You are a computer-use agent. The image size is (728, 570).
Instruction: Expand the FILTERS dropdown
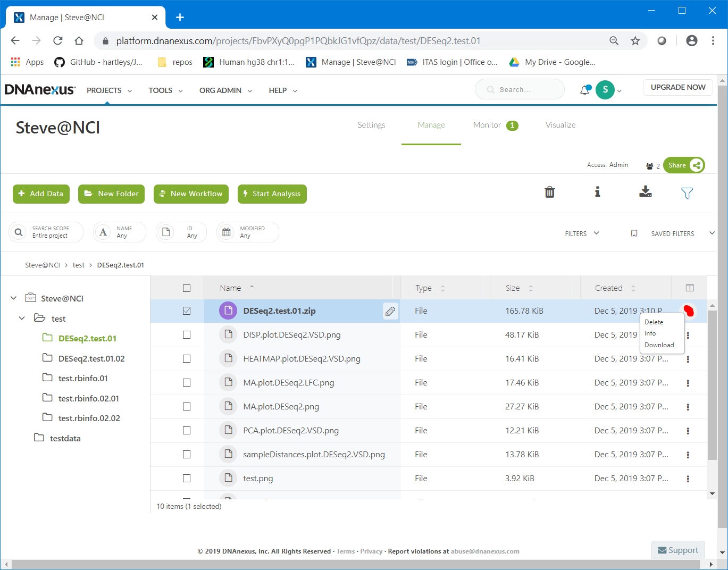pyautogui.click(x=582, y=233)
